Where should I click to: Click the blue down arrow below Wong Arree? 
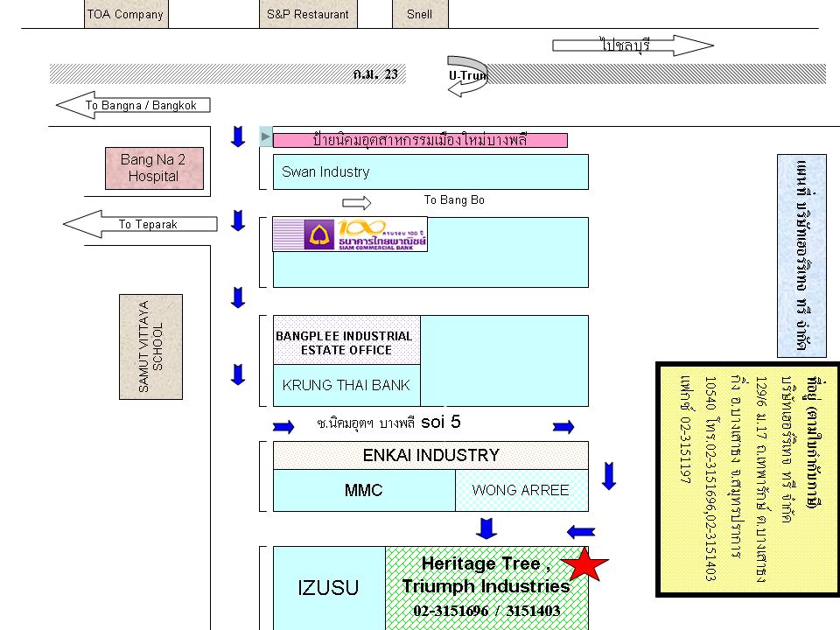[x=486, y=528]
